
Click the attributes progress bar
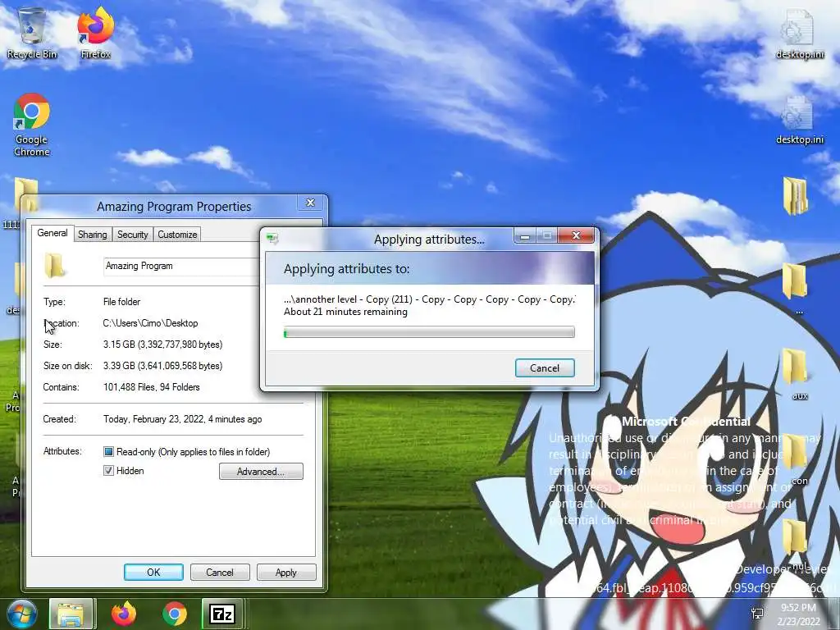[429, 333]
